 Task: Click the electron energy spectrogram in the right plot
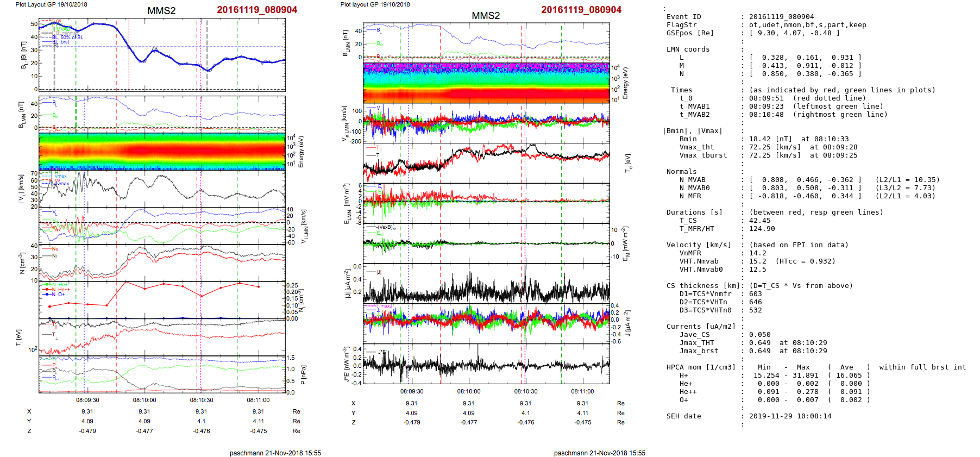(486, 83)
